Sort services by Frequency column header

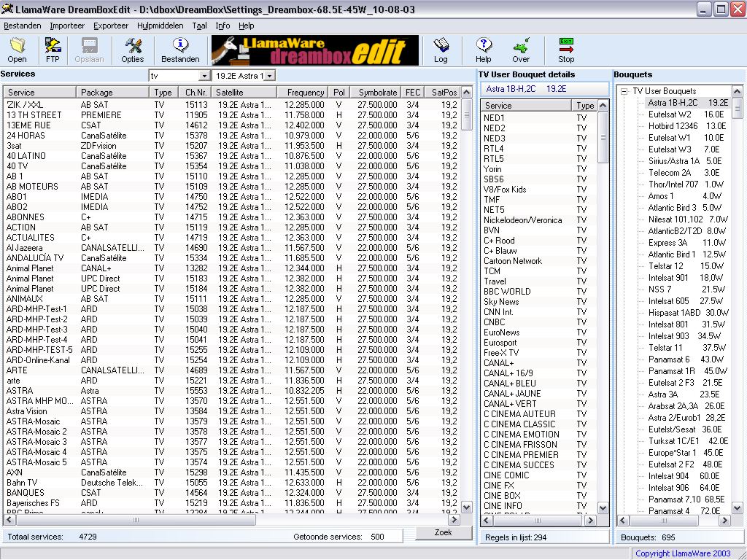[302, 93]
